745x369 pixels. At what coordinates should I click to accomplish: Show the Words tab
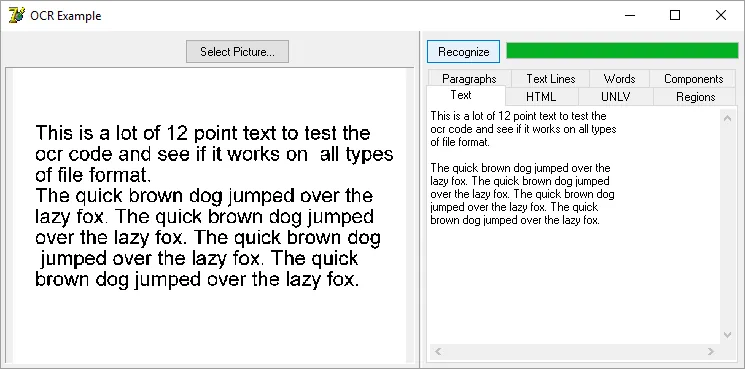coord(619,78)
